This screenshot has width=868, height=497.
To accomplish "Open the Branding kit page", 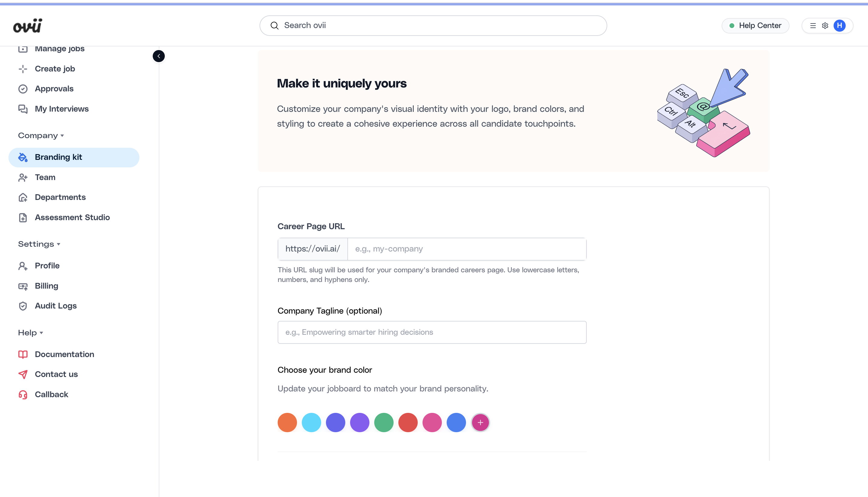I will point(59,157).
